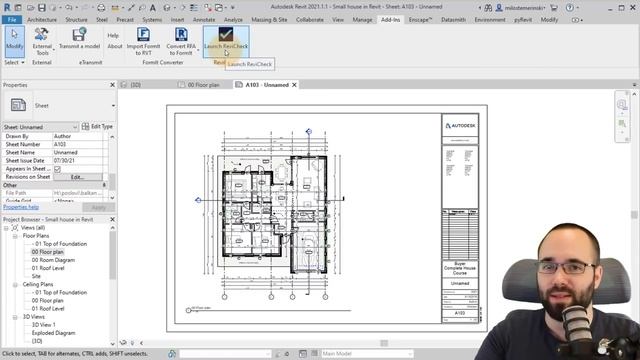The height and width of the screenshot is (360, 640).
Task: Click the Edit Type icon
Action: (x=85, y=127)
